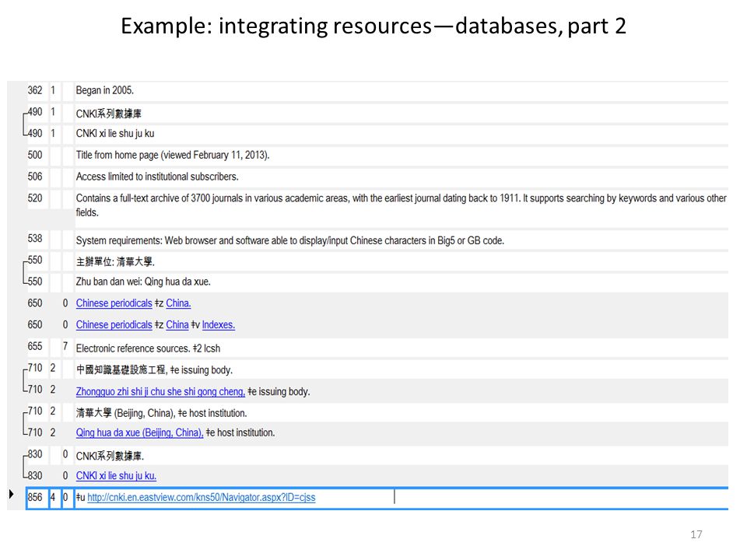747x560 pixels.
Task: Click first indicator '4' of field 856
Action: point(54,498)
